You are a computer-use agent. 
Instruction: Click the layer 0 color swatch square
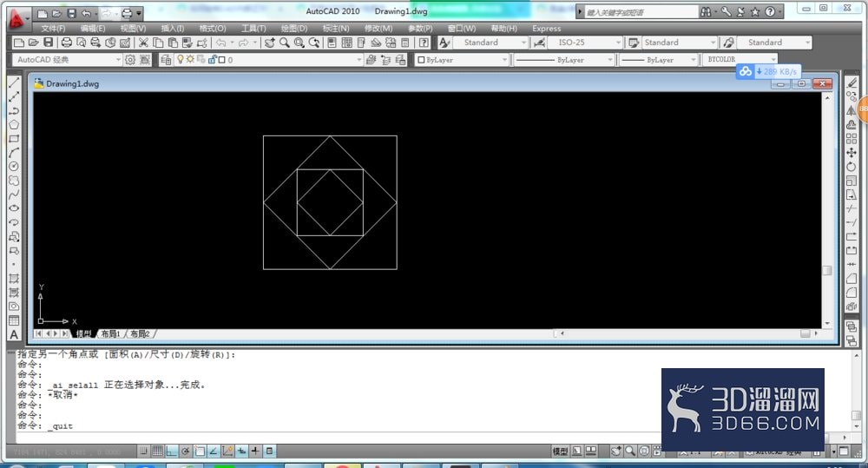pos(222,60)
